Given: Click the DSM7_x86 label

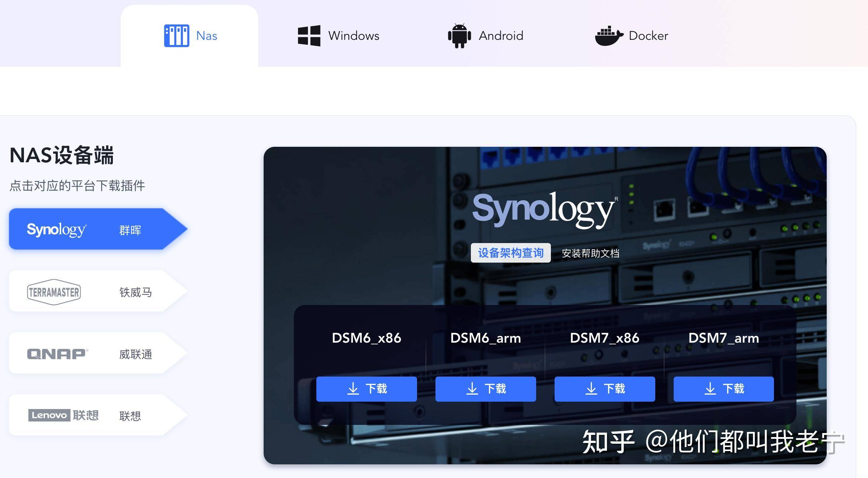Looking at the screenshot, I should [605, 338].
